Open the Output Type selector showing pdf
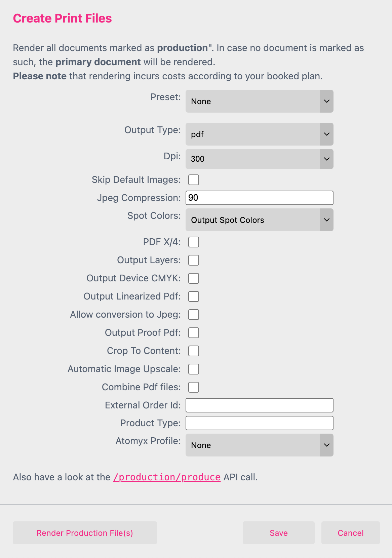Viewport: 392px width, 558px height. 259,134
